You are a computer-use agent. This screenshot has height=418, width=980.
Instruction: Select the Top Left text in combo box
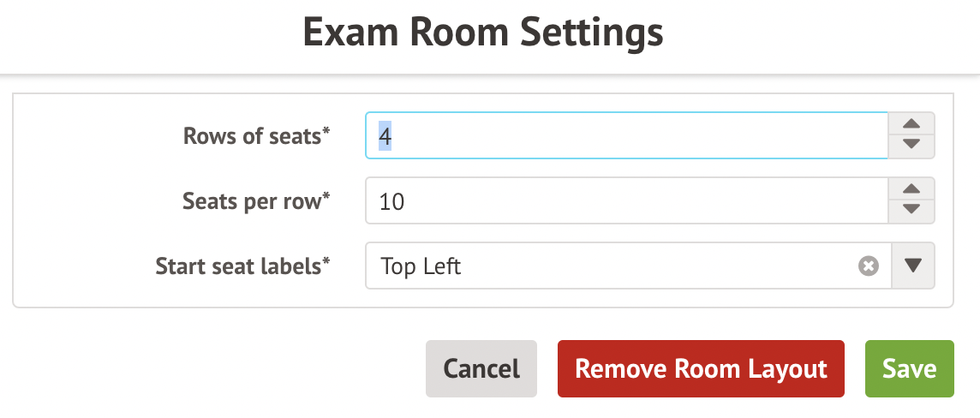pos(421,266)
